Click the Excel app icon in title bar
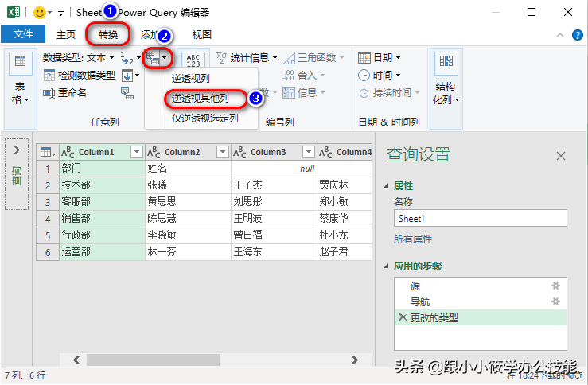 pos(14,12)
